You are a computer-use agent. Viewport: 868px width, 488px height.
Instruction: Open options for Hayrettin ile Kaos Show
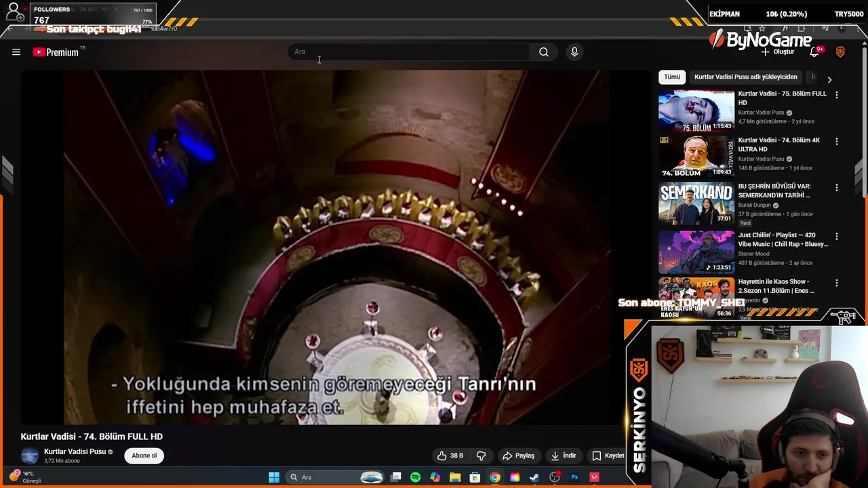[x=836, y=283]
